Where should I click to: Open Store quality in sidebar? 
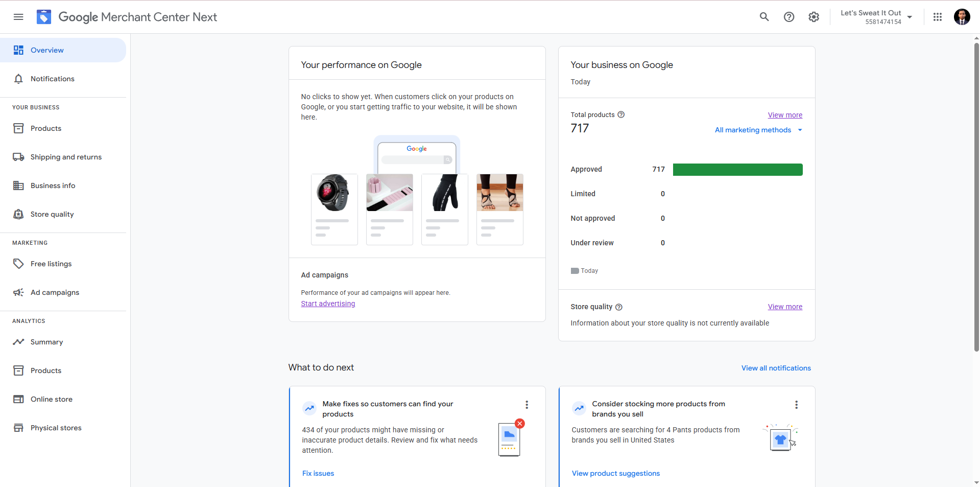[x=63, y=214]
